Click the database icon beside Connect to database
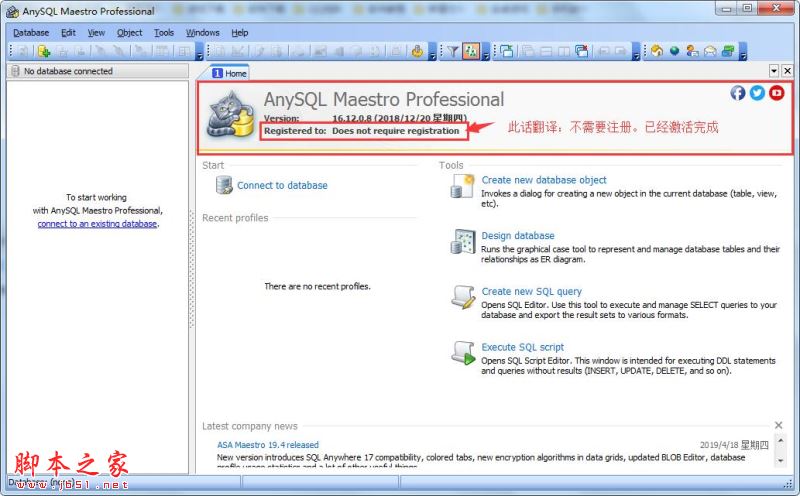The image size is (800, 496). (224, 185)
